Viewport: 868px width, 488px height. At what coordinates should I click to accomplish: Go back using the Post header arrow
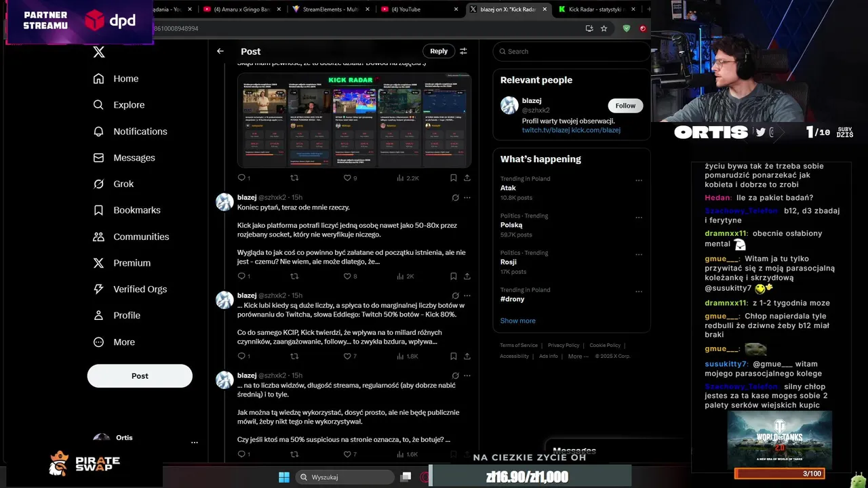point(220,51)
